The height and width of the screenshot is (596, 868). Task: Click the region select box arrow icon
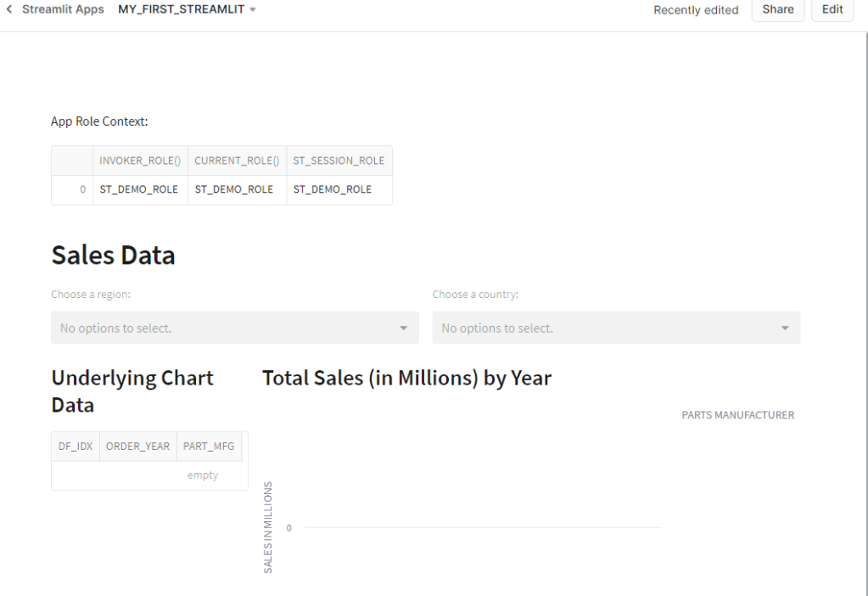(404, 328)
